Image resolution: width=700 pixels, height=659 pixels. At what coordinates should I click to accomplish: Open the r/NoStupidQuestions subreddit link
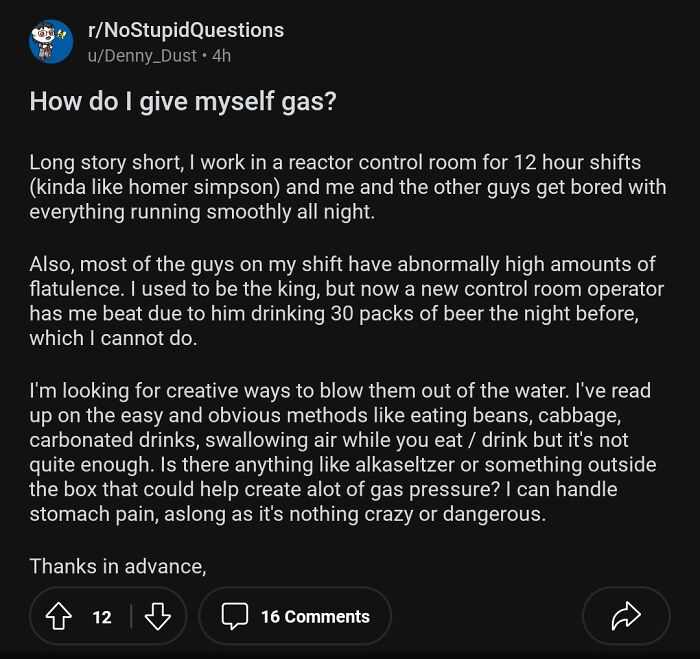(186, 30)
